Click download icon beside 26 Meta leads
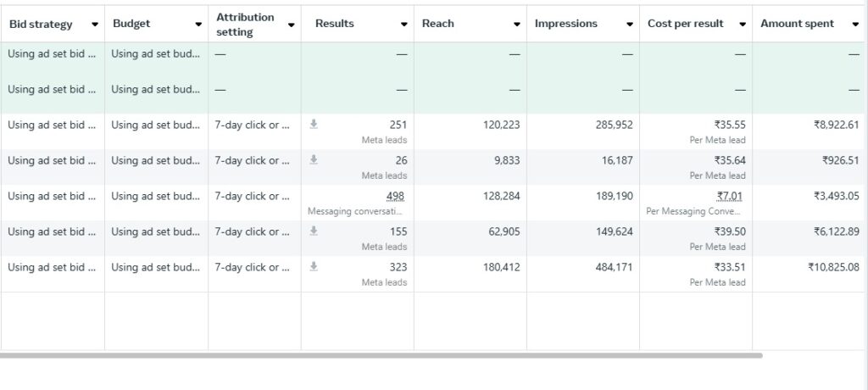 (x=314, y=159)
